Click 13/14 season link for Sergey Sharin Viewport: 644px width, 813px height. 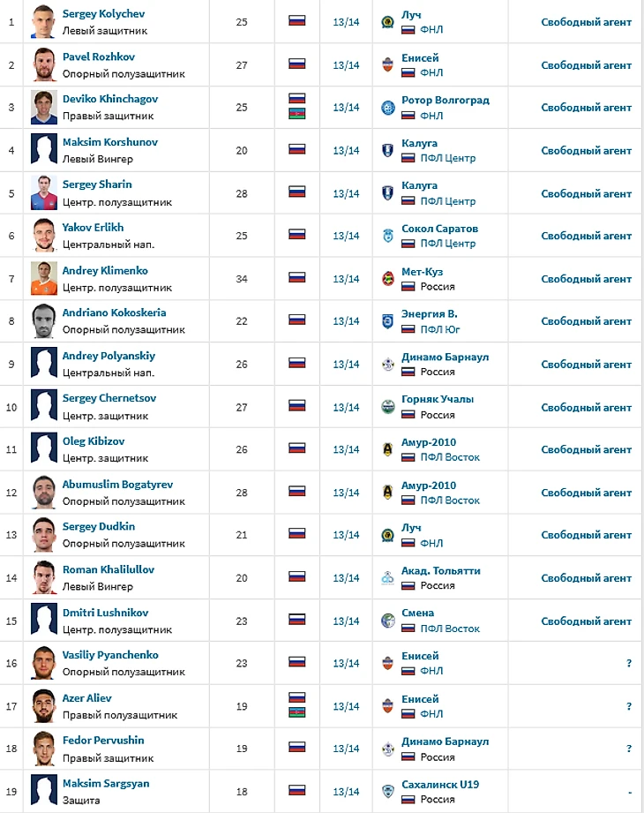click(x=346, y=194)
